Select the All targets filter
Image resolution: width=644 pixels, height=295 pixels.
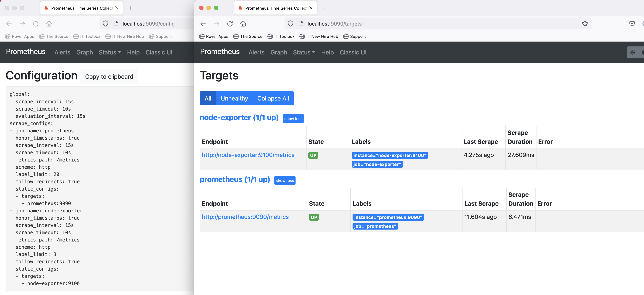208,98
